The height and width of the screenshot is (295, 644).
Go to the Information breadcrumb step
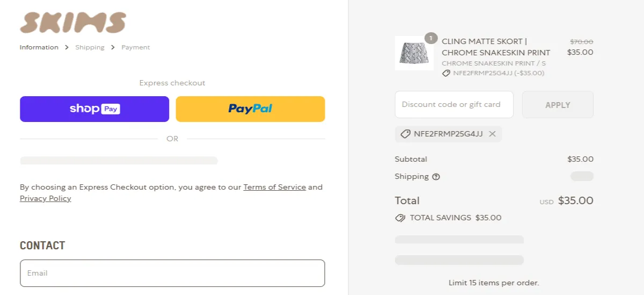click(39, 47)
